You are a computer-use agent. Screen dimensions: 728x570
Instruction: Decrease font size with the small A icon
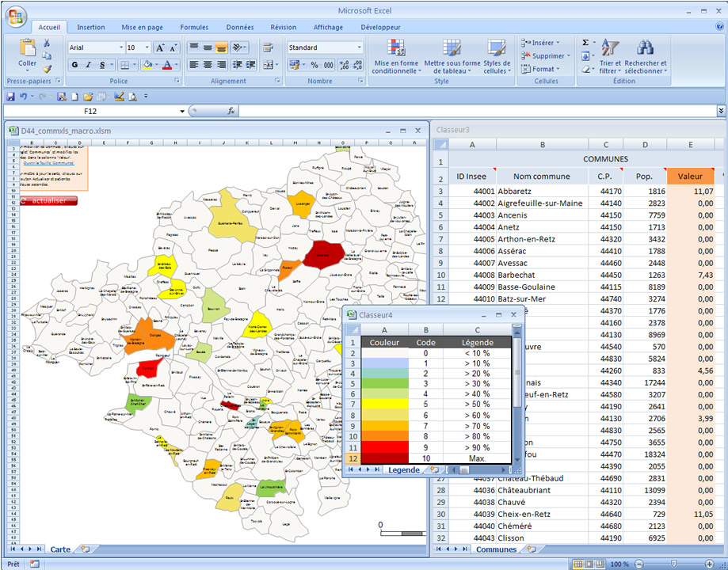(173, 47)
